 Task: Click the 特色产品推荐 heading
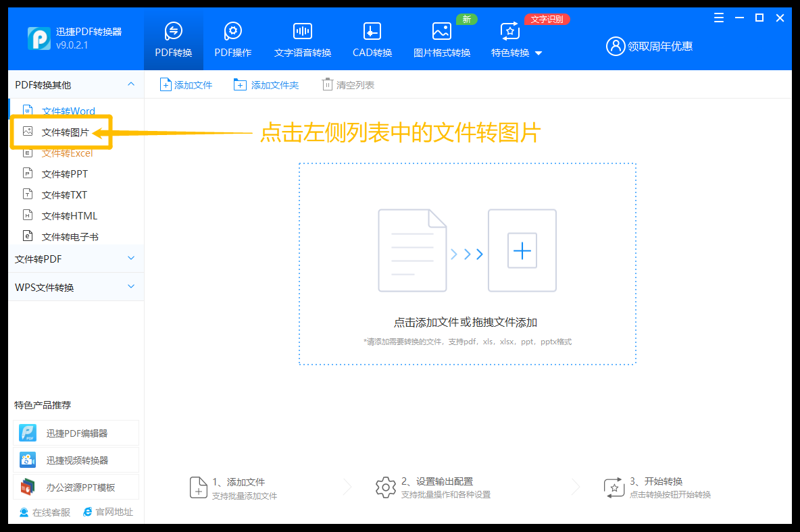43,405
